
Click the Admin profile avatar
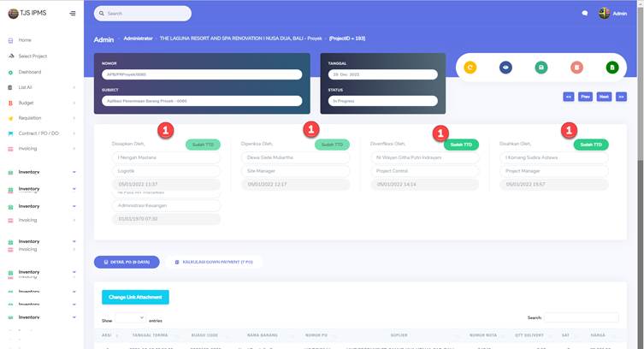click(x=604, y=14)
